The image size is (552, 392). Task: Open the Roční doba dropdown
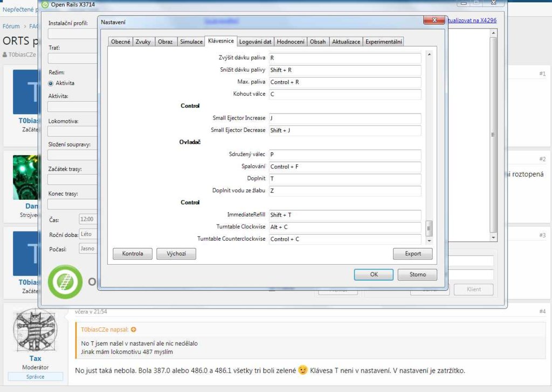tap(88, 234)
